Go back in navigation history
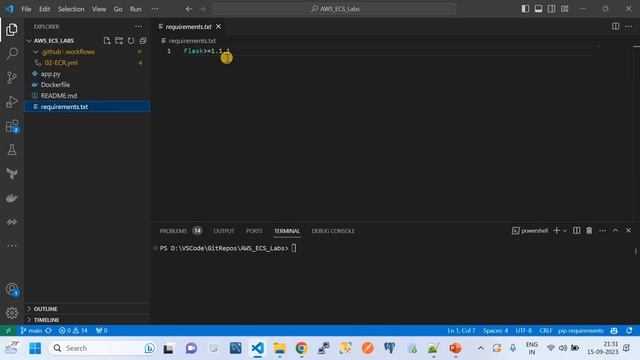This screenshot has height=360, width=640. point(189,9)
